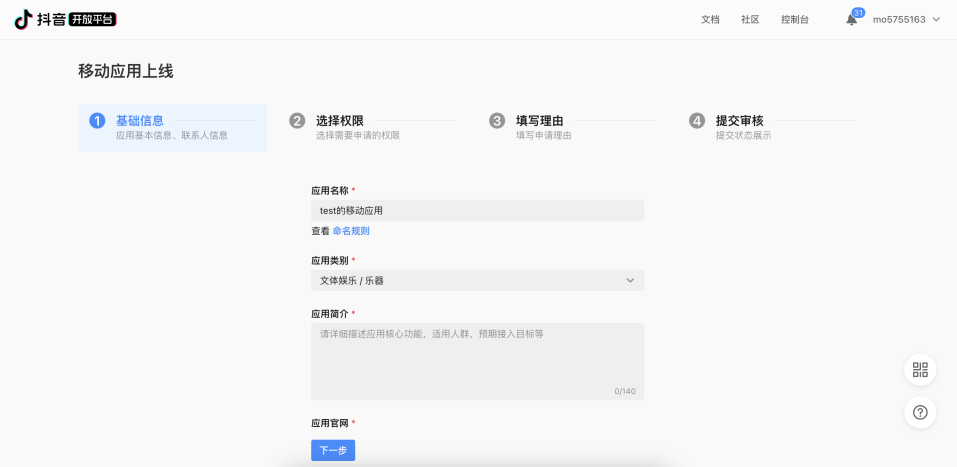This screenshot has width=957, height=467.
Task: Click the Douyin open platform logo
Action: [65, 20]
